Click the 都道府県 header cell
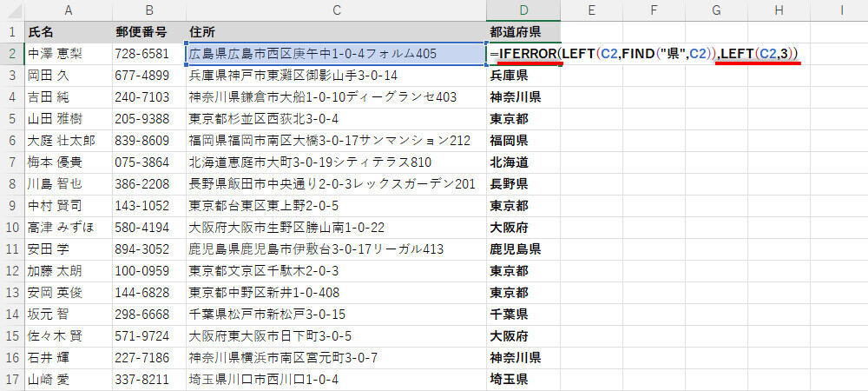 (x=523, y=31)
